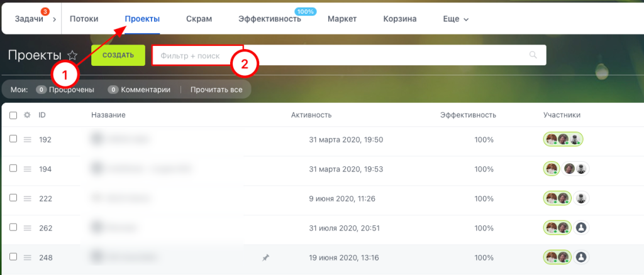Click the date 9 июня 2020, 11:26
Screen dimensions: 644x275
tap(342, 199)
